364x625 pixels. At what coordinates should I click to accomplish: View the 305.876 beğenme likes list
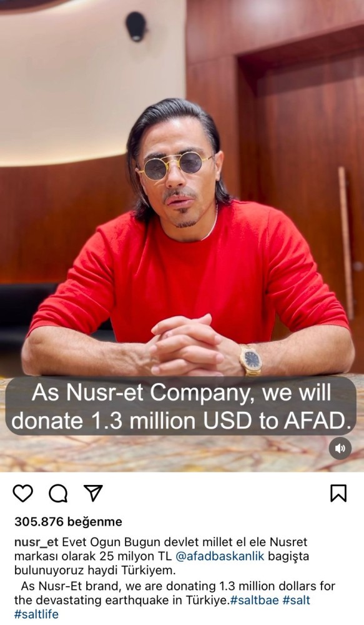click(68, 521)
